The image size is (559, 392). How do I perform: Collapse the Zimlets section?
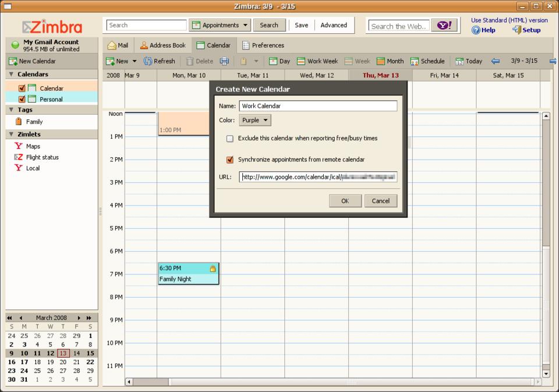click(11, 135)
